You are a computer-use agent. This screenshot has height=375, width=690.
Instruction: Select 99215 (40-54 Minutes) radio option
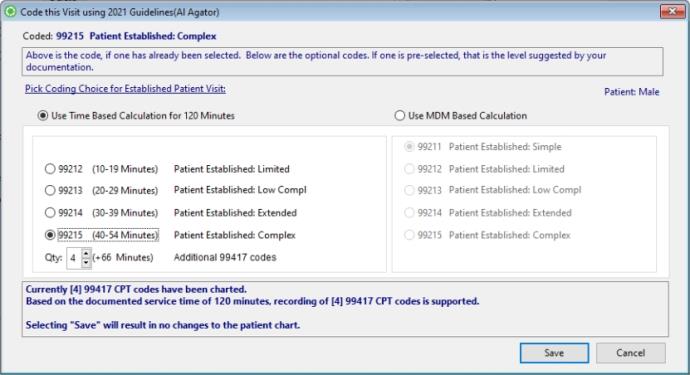pyautogui.click(x=50, y=235)
